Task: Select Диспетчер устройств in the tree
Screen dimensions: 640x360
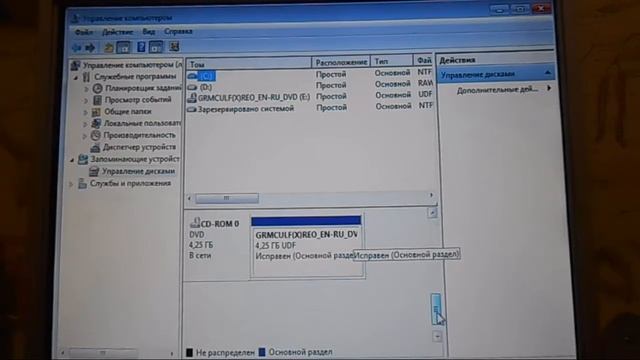Action: coord(139,147)
